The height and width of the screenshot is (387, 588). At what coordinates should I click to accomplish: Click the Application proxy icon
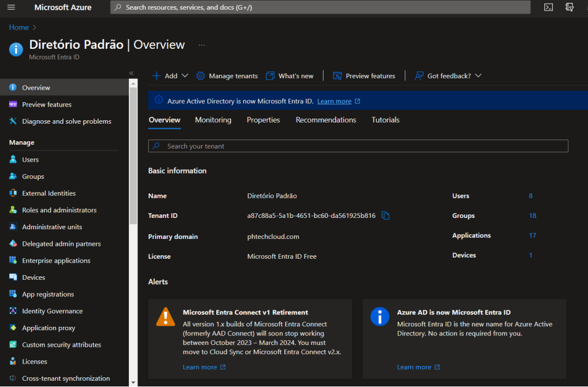(12, 328)
